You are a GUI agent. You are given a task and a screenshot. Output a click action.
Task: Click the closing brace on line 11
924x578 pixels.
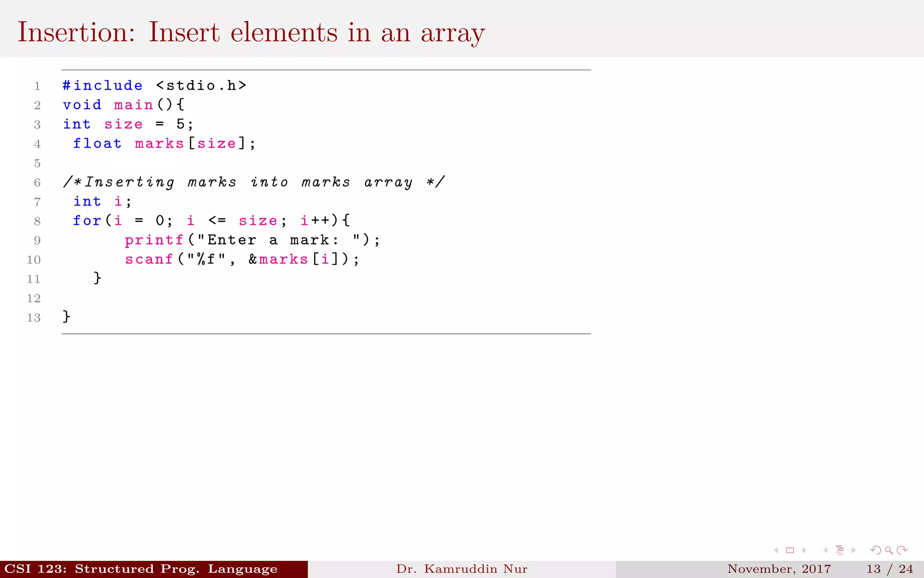pyautogui.click(x=97, y=278)
